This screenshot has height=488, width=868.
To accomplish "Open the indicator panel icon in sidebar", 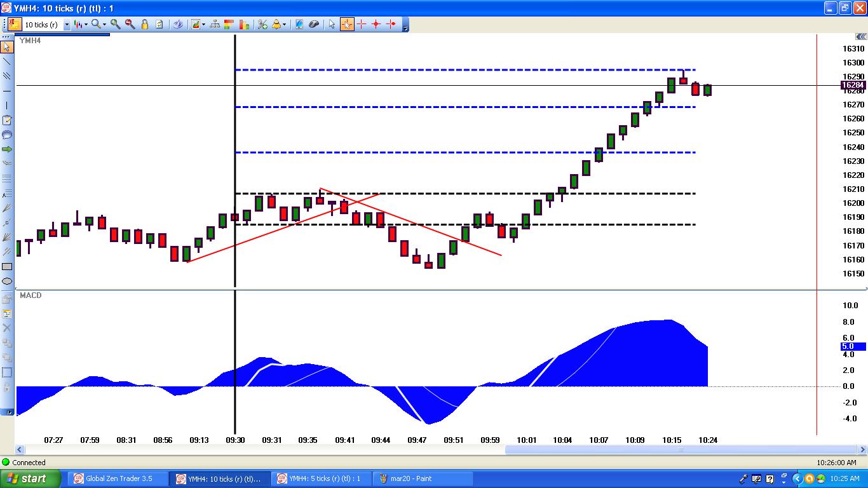I will pos(7,314).
